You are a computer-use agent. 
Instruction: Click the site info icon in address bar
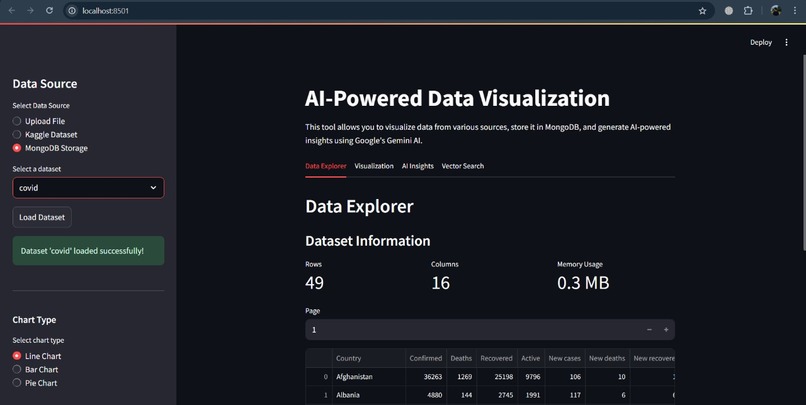(x=72, y=10)
